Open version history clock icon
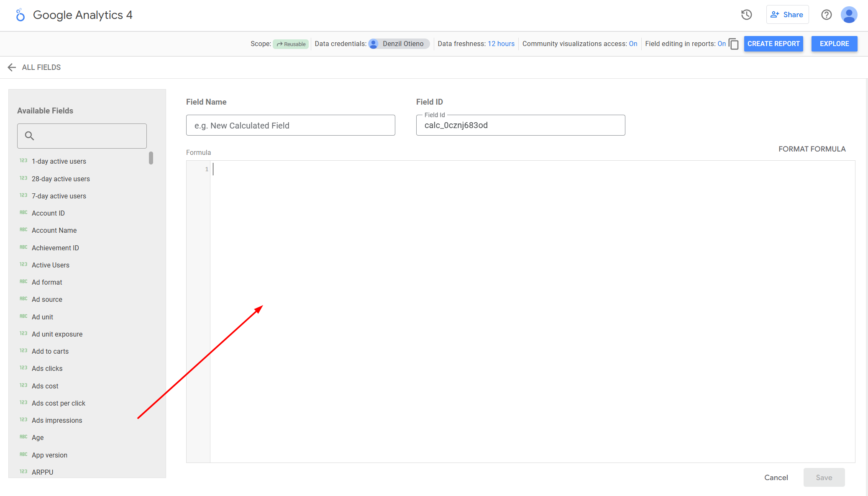The image size is (868, 496). point(746,15)
